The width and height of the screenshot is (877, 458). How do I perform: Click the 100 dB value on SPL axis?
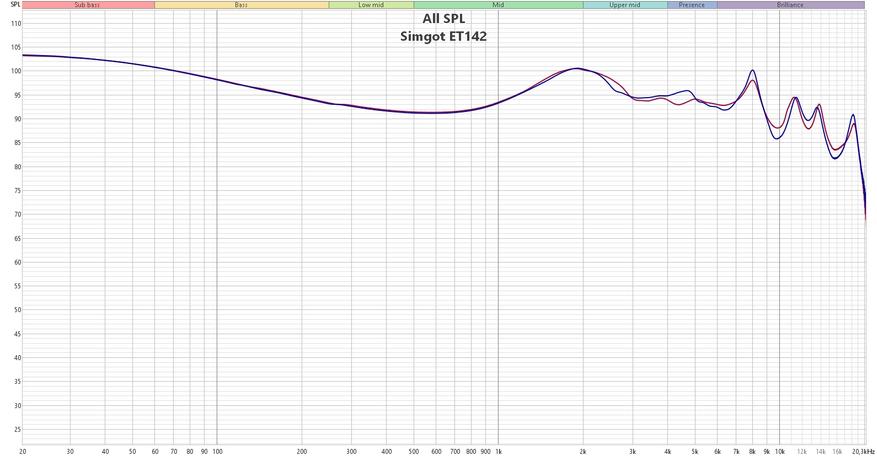16,71
